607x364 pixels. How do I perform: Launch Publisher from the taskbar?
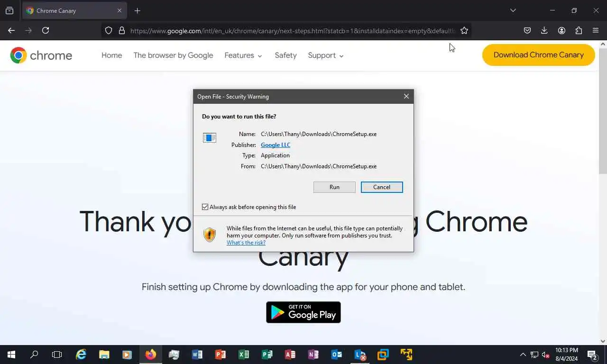coord(267,355)
